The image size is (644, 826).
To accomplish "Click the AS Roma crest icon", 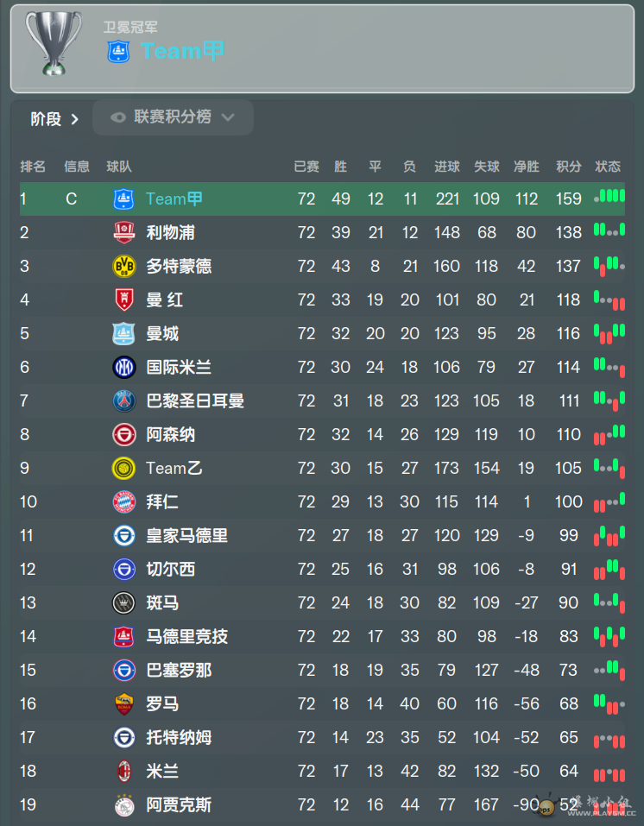I will pyautogui.click(x=123, y=703).
